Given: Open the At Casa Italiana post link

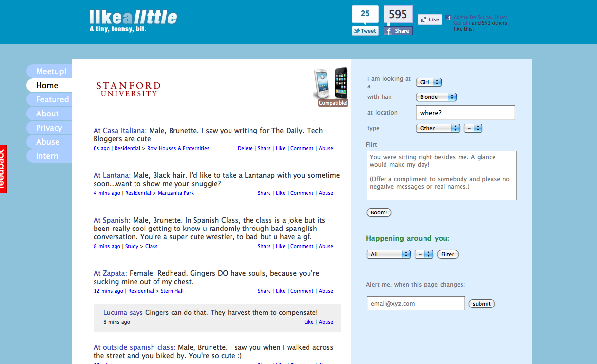Looking at the screenshot, I should tap(120, 131).
